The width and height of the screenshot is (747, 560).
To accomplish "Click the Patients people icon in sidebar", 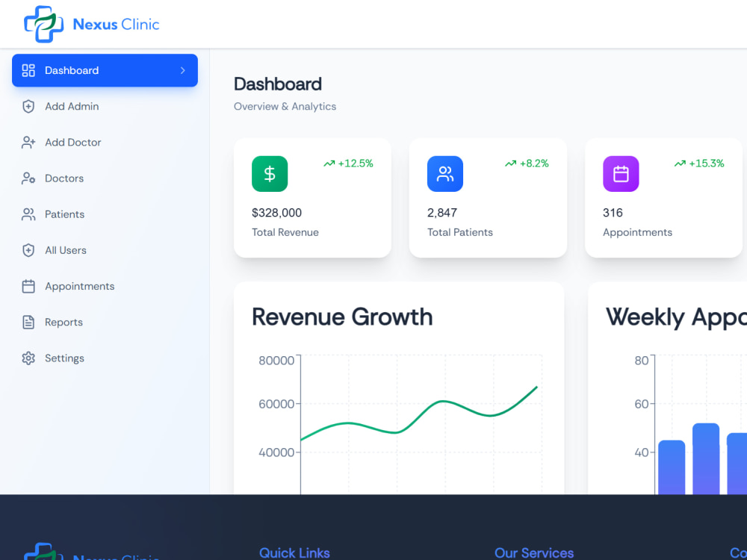I will coord(28,214).
